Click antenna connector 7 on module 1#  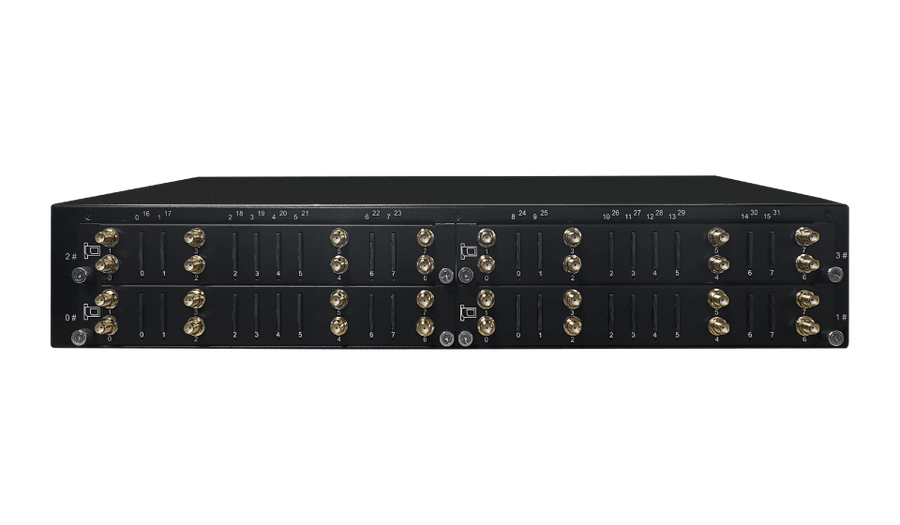[x=806, y=299]
